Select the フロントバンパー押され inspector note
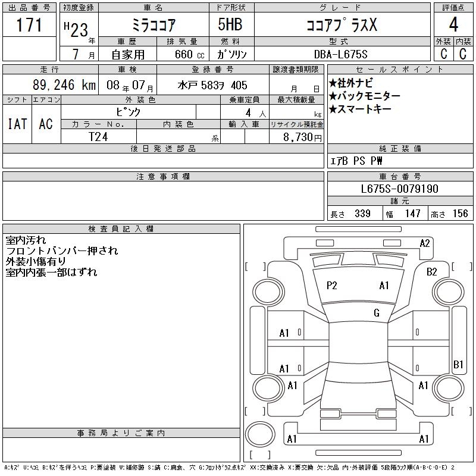The image size is (476, 476). point(62,250)
